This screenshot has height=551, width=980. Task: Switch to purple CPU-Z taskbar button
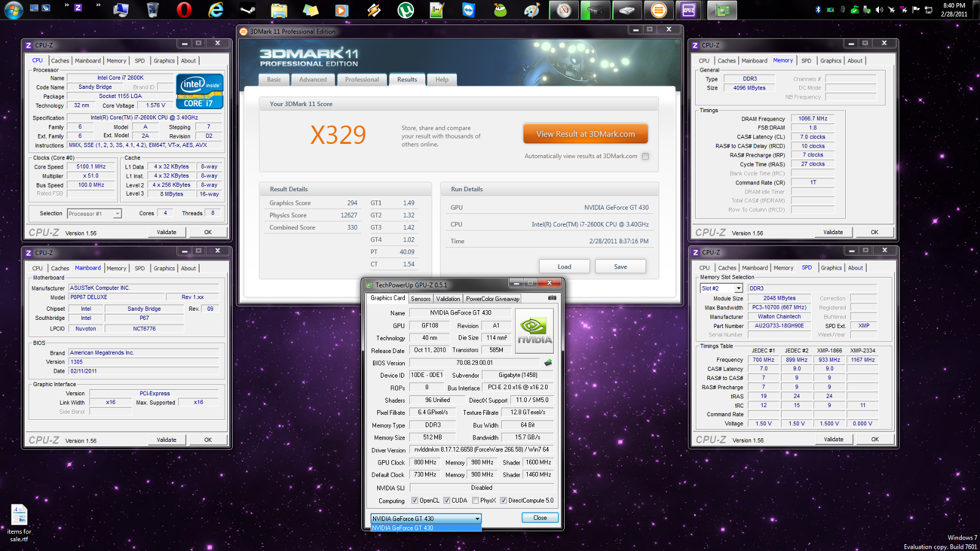(x=689, y=10)
